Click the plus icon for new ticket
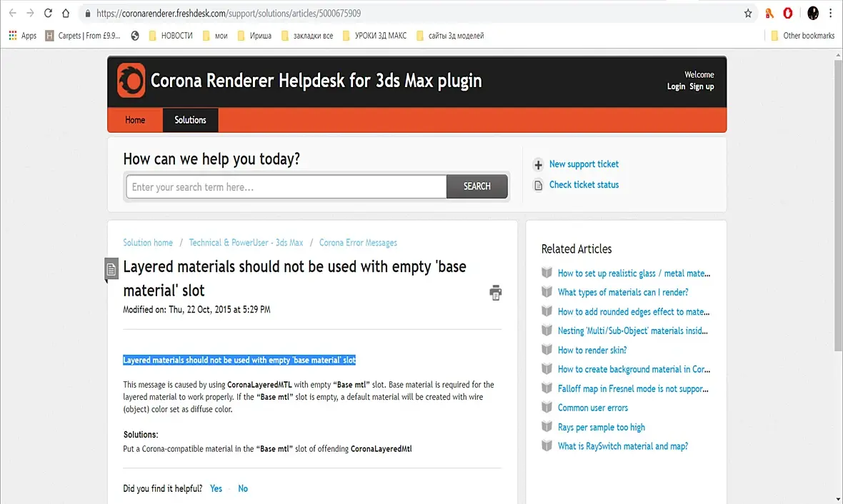 [538, 164]
